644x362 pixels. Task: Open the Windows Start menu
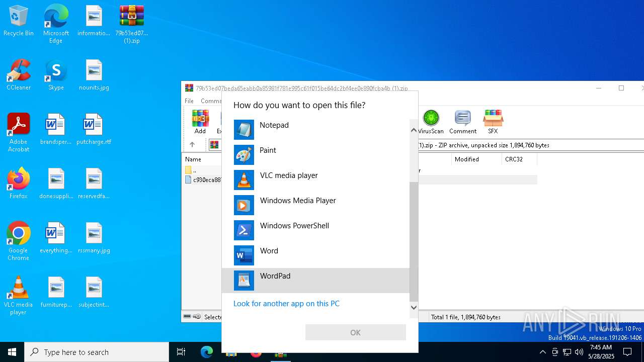12,352
